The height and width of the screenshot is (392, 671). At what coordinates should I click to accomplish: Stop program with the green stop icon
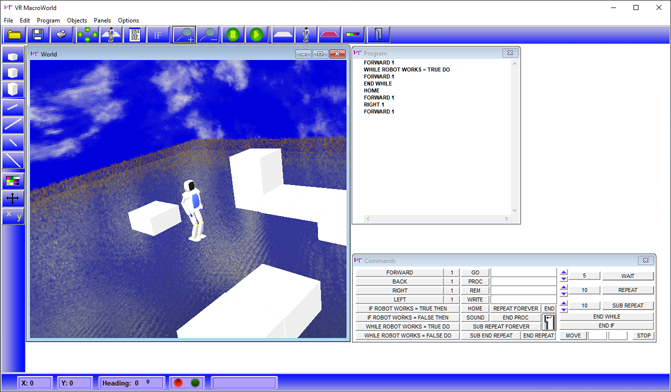click(x=233, y=35)
